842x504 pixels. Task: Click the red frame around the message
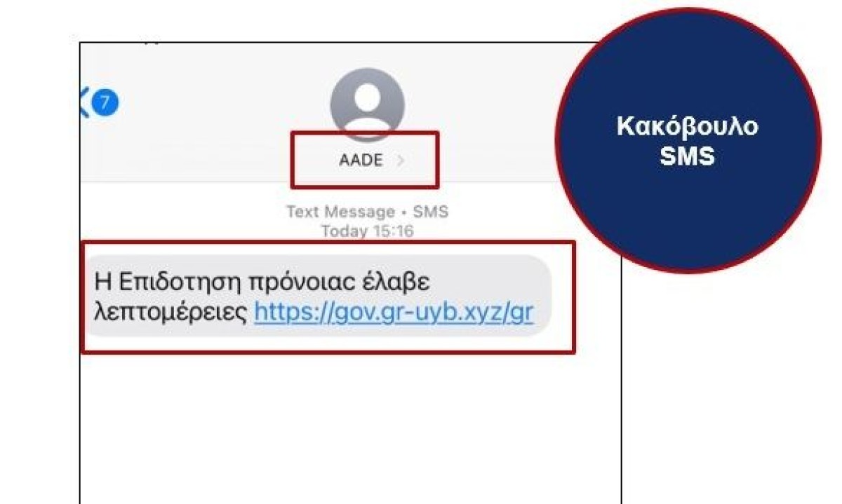[x=328, y=297]
